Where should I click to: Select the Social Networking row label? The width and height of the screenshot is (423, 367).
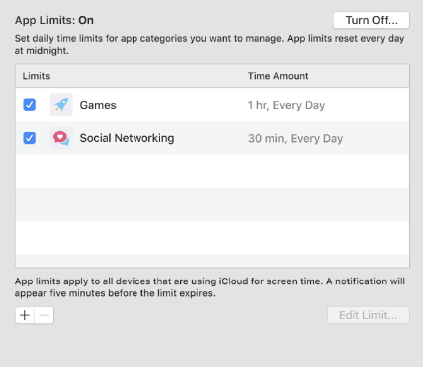pos(127,138)
